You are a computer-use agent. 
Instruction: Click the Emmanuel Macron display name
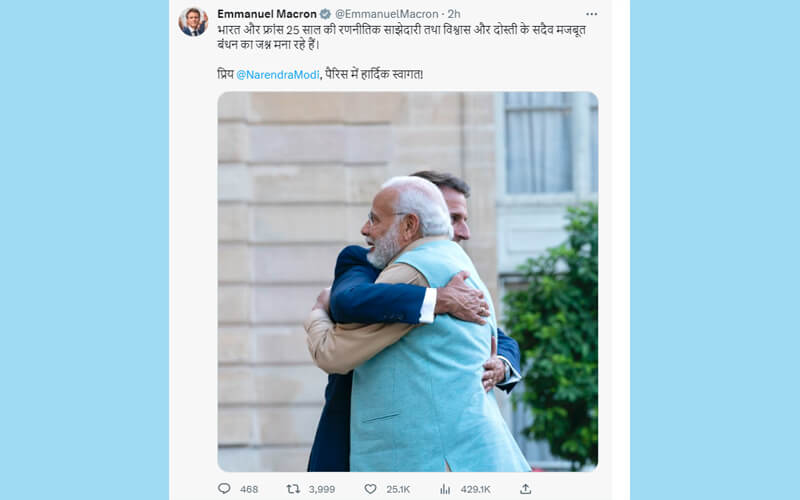(266, 14)
